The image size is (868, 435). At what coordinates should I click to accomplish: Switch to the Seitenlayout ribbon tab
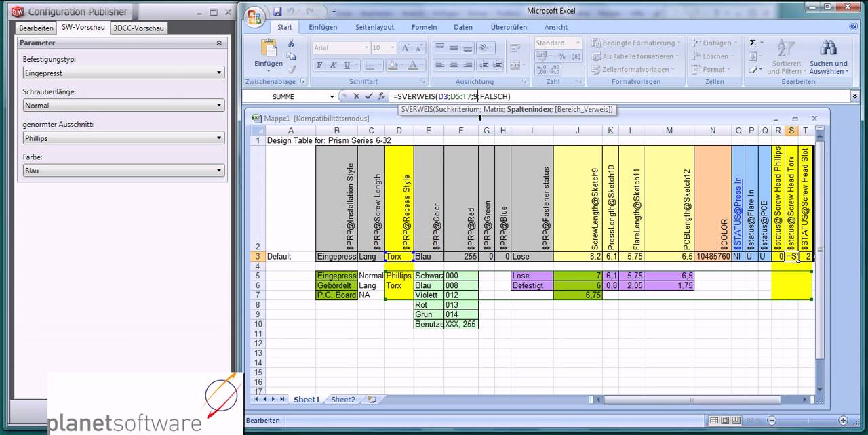pyautogui.click(x=374, y=27)
